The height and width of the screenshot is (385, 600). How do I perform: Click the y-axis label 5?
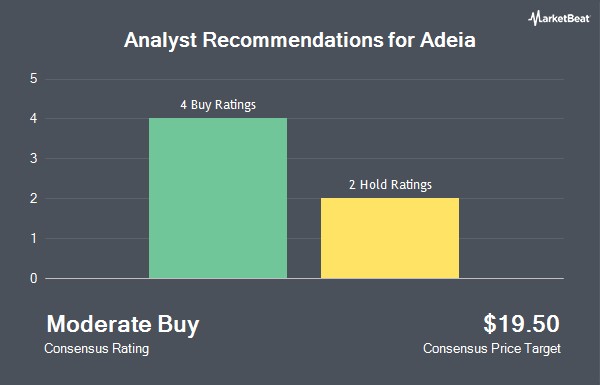pyautogui.click(x=34, y=79)
